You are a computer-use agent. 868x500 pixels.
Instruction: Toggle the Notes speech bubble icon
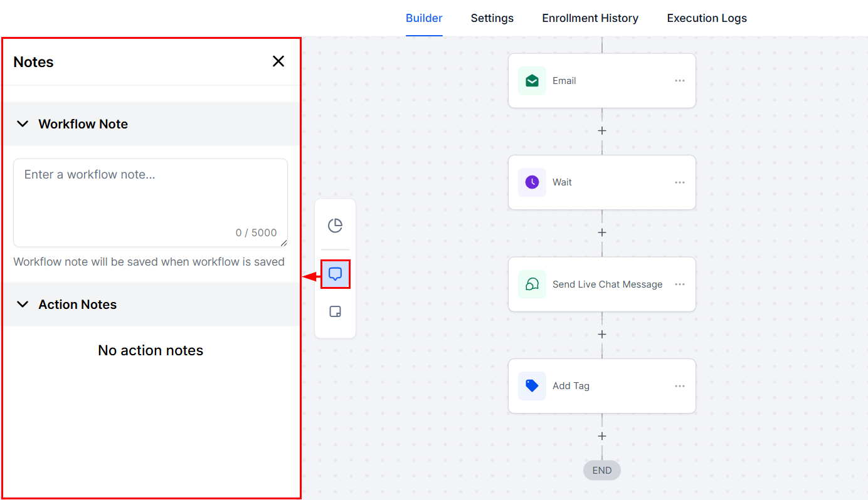(x=336, y=274)
